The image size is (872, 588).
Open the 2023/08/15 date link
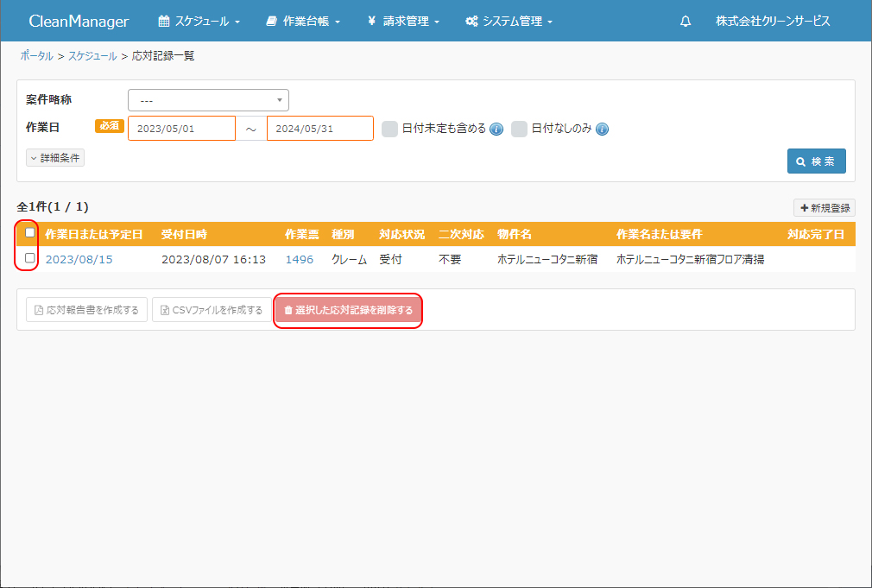[79, 259]
